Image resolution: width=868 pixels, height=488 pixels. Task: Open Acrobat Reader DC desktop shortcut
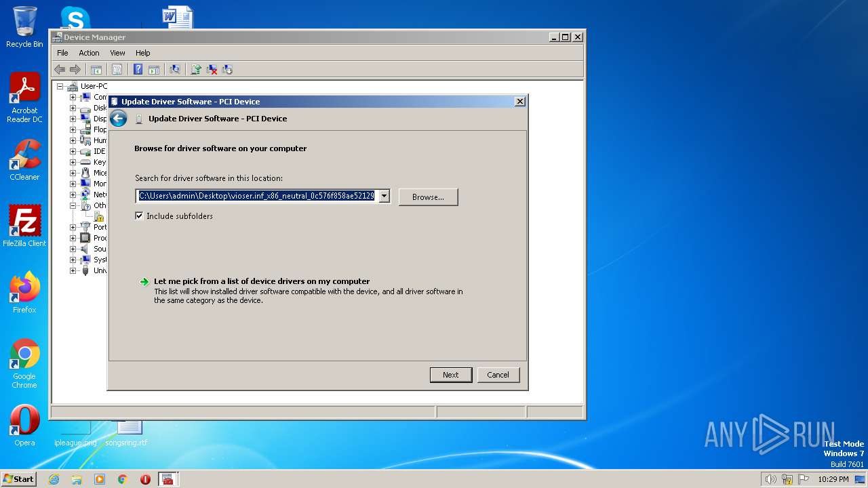click(24, 98)
